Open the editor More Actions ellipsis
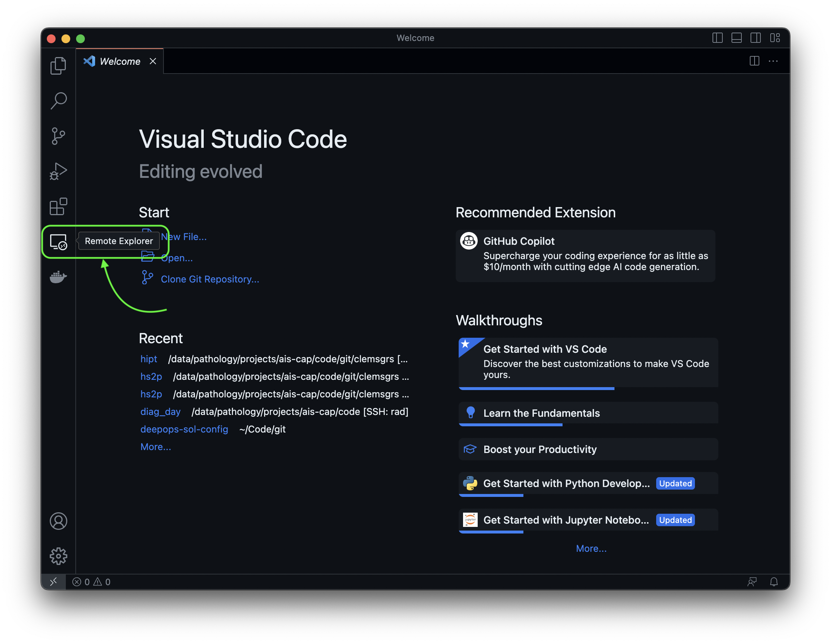The width and height of the screenshot is (831, 644). point(773,61)
